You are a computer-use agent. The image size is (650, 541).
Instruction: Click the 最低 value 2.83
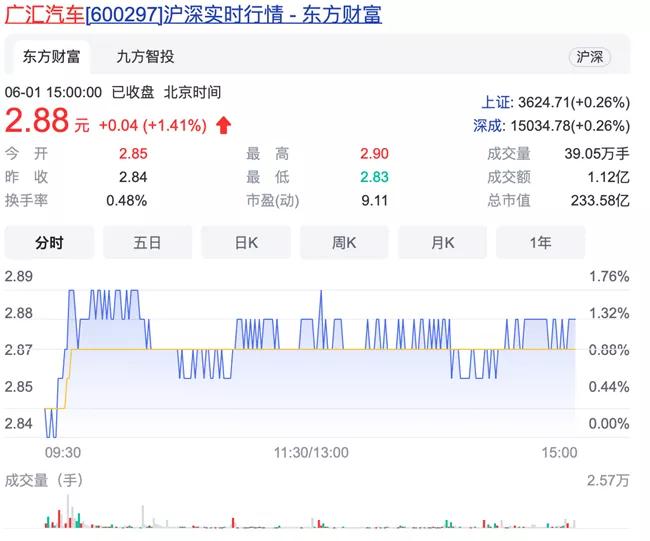[374, 177]
